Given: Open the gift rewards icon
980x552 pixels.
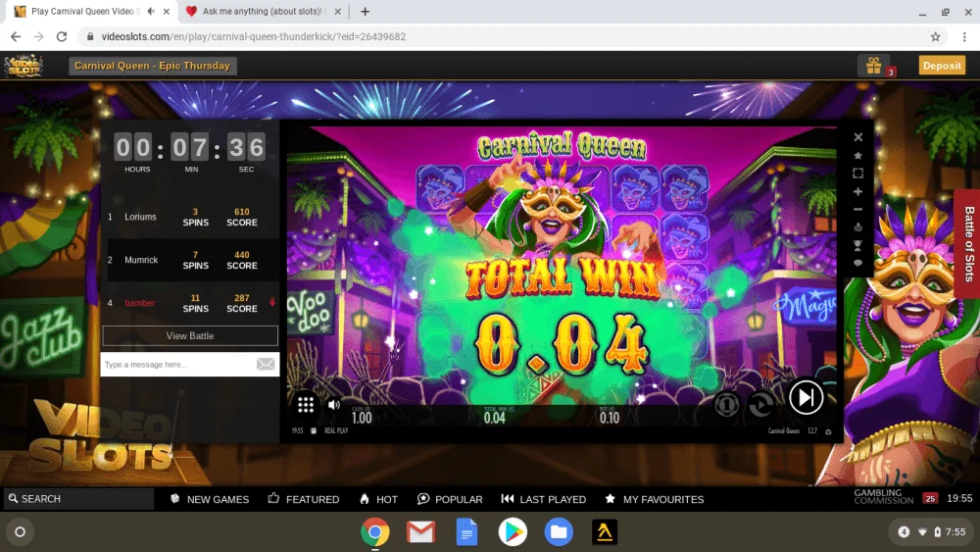Looking at the screenshot, I should click(x=874, y=65).
